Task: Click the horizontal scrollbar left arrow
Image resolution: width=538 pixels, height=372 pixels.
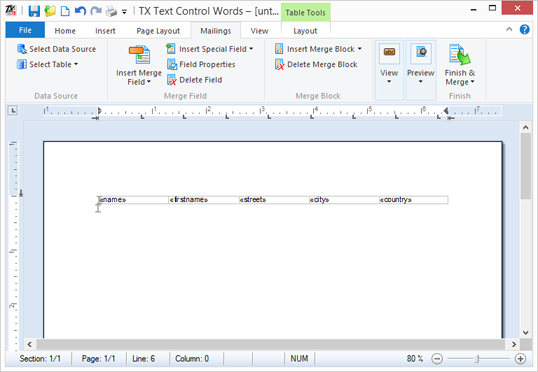Action: click(30, 344)
